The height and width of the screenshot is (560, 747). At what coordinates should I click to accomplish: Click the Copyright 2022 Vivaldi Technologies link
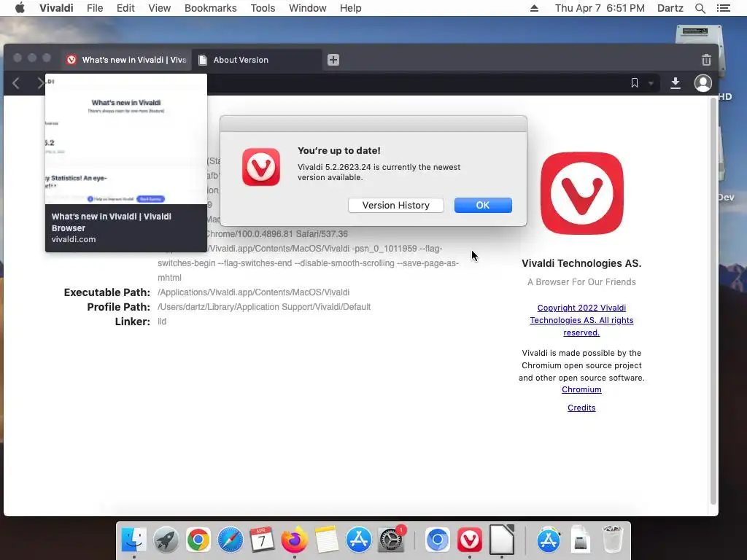click(581, 321)
